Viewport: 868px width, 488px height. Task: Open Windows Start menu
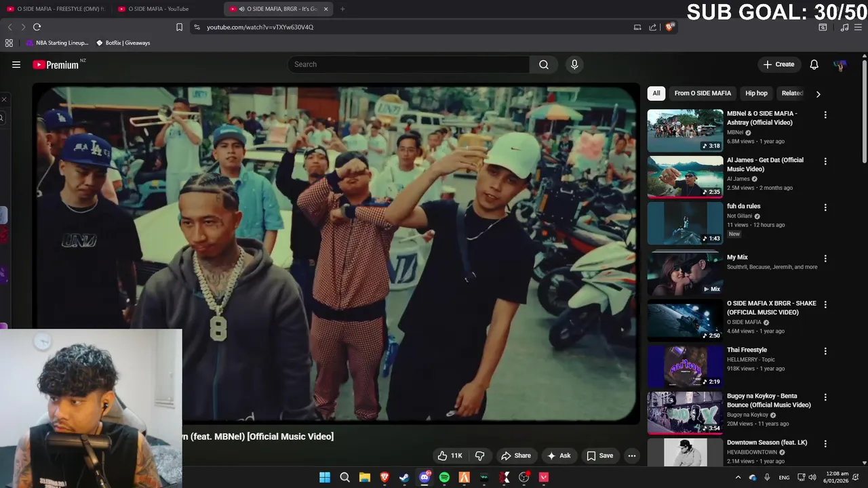coord(325,477)
